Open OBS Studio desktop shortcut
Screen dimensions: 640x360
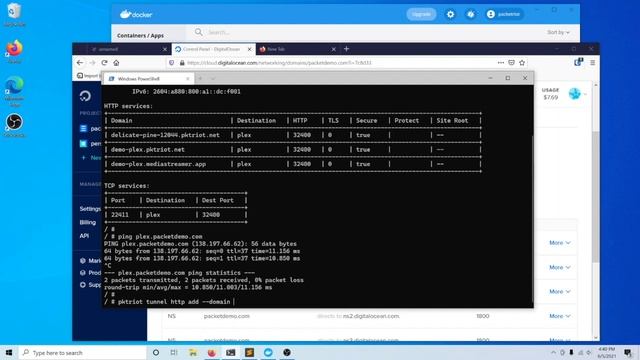pos(14,125)
